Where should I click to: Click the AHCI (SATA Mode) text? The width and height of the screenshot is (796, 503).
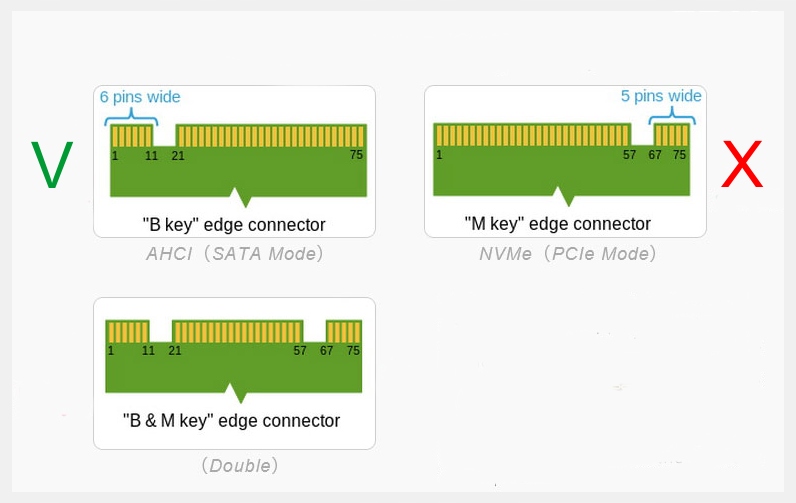(235, 254)
